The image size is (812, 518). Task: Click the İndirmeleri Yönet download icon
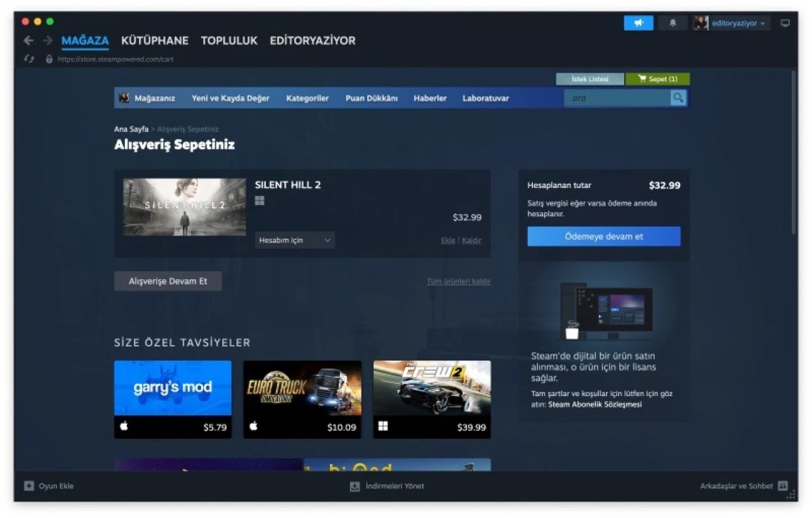click(354, 486)
